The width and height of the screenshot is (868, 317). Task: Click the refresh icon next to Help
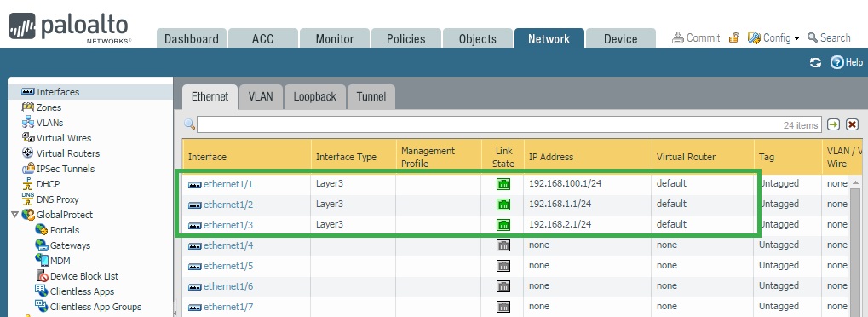click(x=815, y=62)
